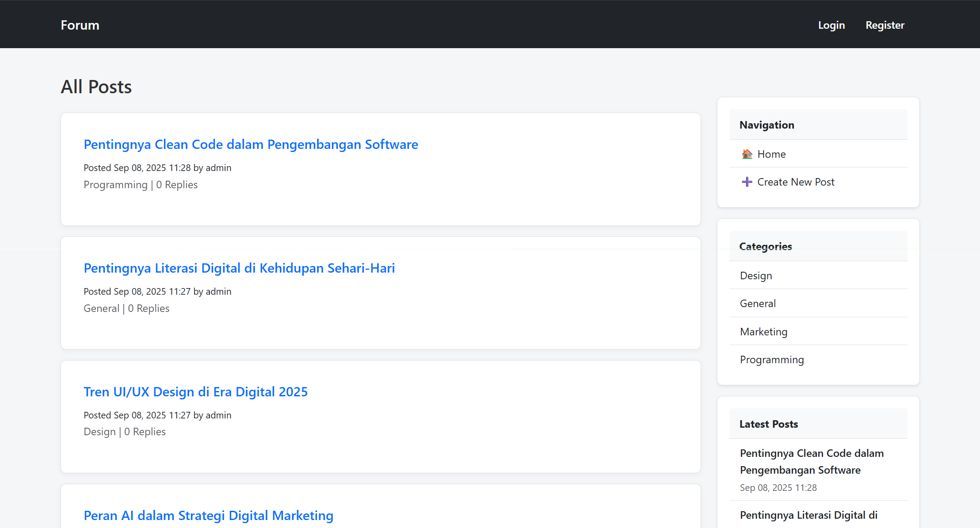Image resolution: width=980 pixels, height=528 pixels.
Task: Browse the General category
Action: 758,304
